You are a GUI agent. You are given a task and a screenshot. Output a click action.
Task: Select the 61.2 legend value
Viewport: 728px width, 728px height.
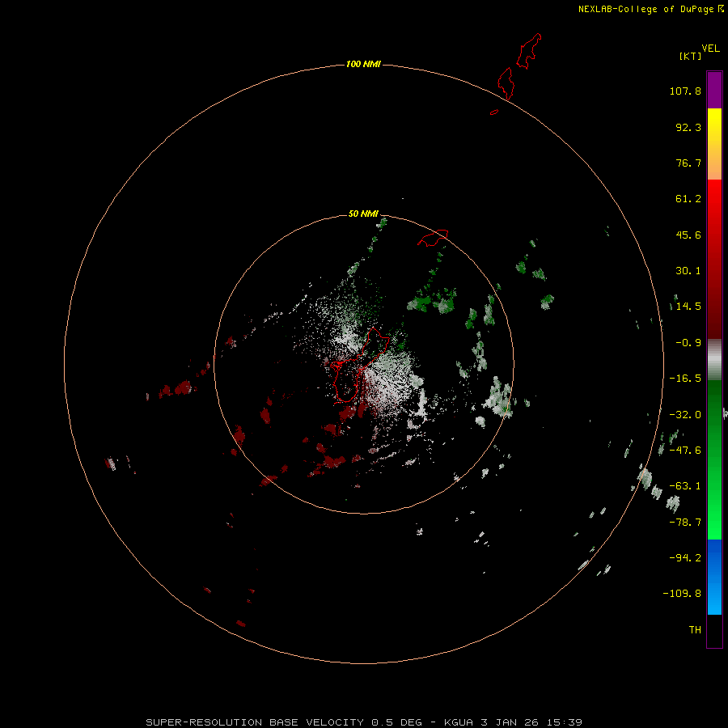click(688, 199)
